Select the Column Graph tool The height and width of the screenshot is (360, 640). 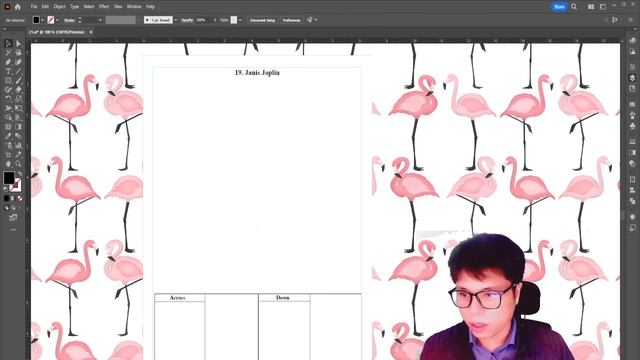tap(18, 145)
